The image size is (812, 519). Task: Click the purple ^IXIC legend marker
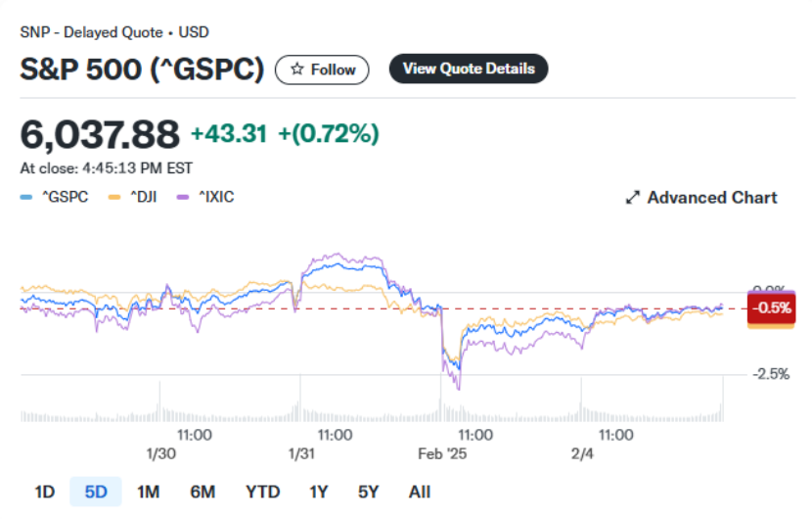(x=181, y=198)
